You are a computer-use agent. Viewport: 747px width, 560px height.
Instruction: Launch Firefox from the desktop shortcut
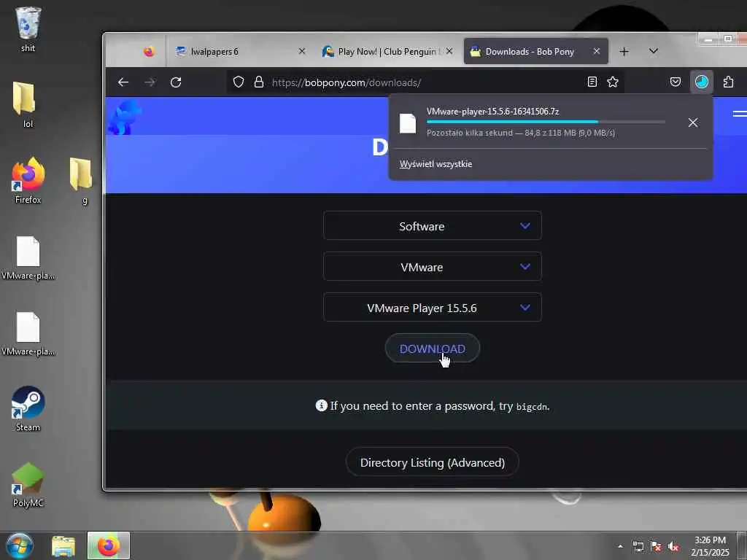coord(28,181)
